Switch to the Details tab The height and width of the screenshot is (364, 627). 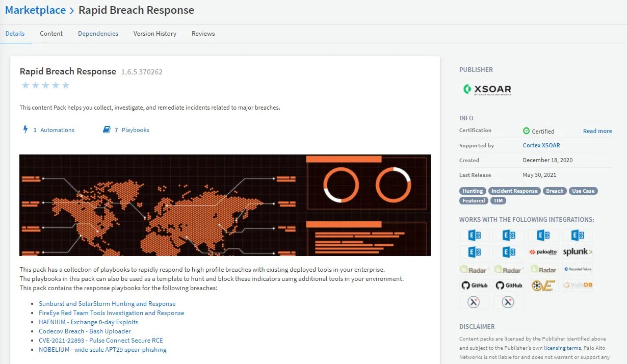coord(15,34)
